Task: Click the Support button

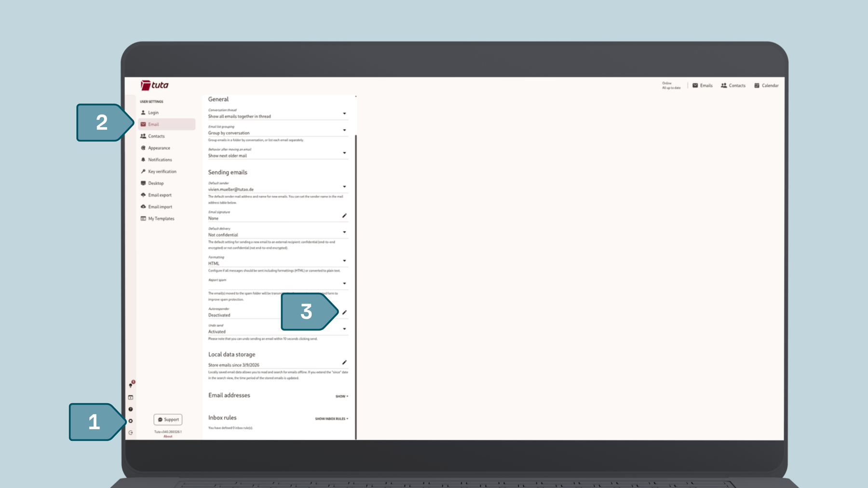Action: (x=168, y=420)
